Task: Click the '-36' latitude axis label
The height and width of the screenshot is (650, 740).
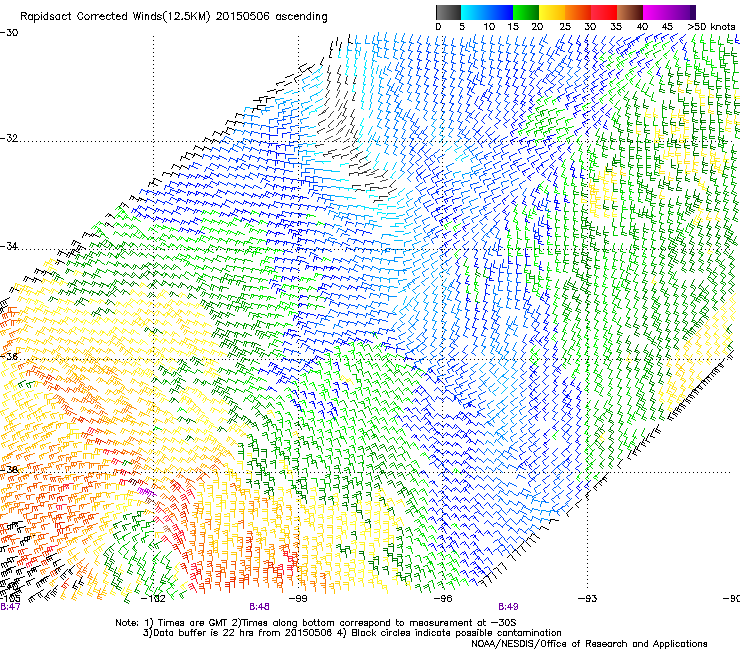Action: tap(9, 356)
